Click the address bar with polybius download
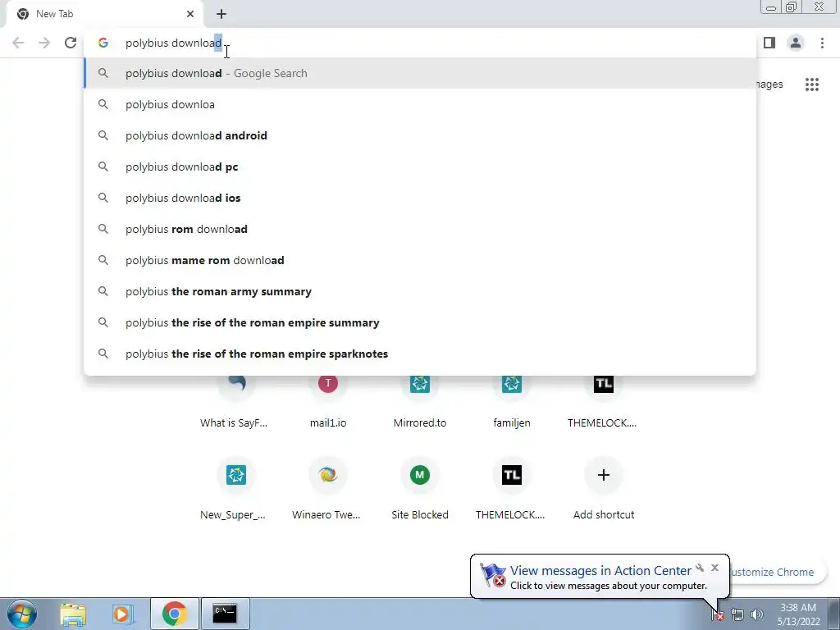Screen dimensions: 840x630 (x=420, y=43)
